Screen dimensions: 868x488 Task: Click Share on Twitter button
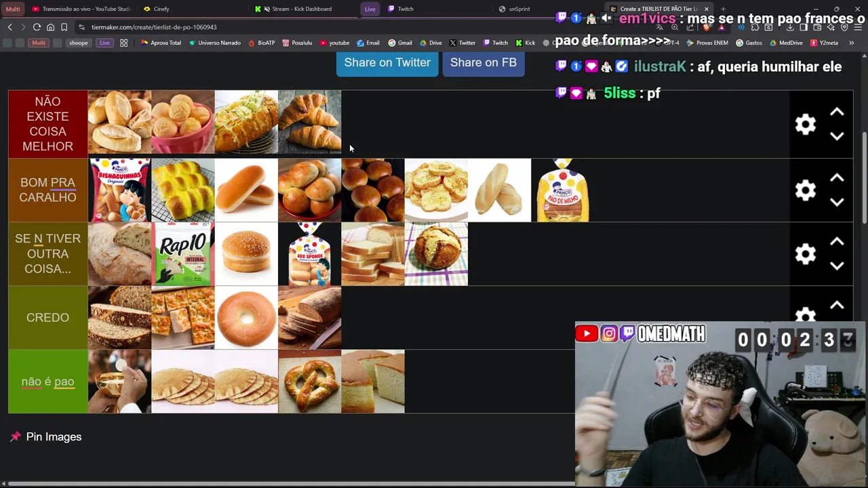coord(387,62)
